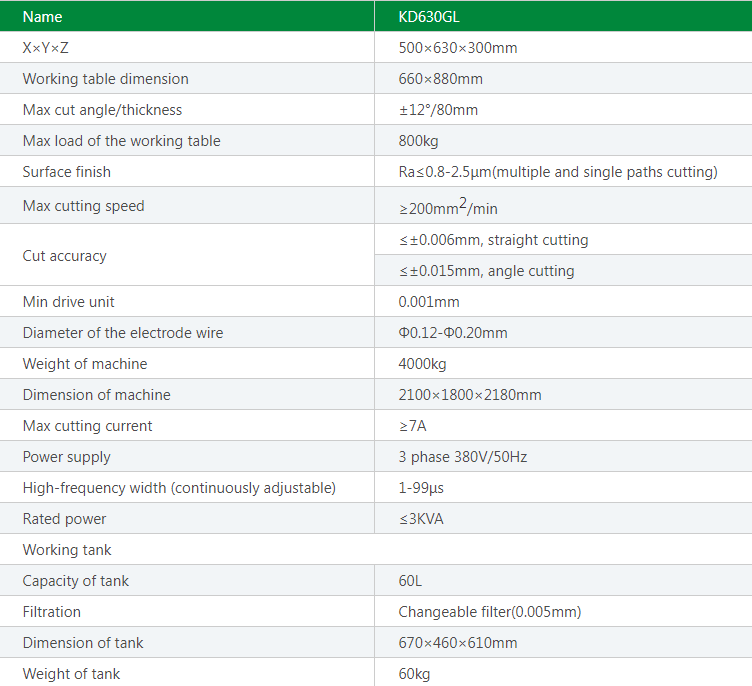Image resolution: width=752 pixels, height=686 pixels.
Task: Select the 'Dimension of tank' label
Action: tap(83, 643)
